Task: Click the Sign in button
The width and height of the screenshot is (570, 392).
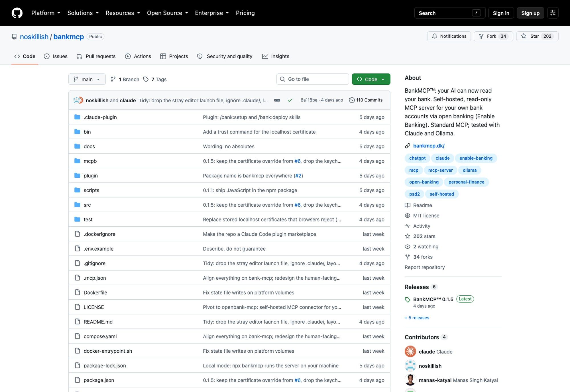Action: (501, 13)
